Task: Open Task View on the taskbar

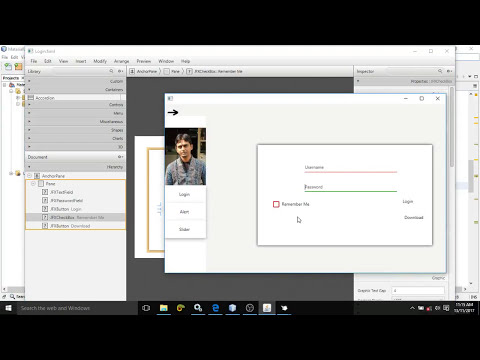Action: [146, 308]
